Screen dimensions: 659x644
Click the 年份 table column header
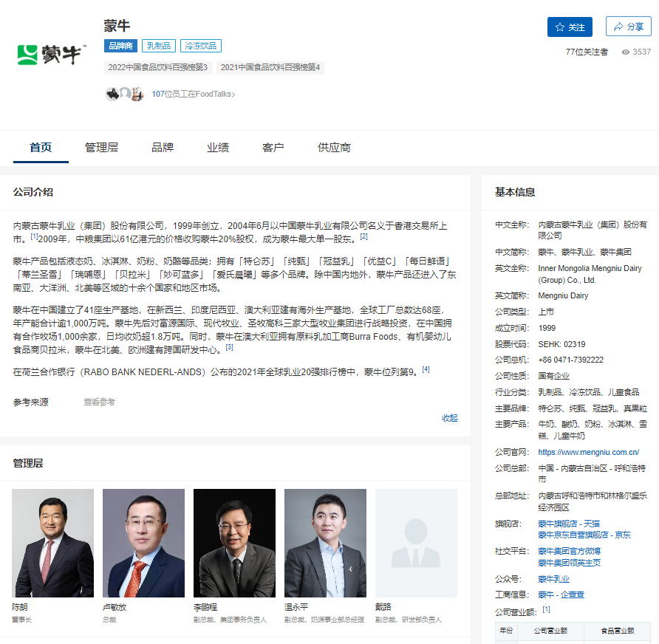coord(506,631)
